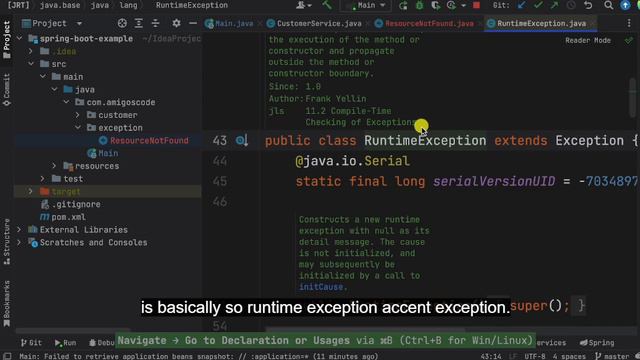Start debugging with the green bug icon

coord(420,5)
